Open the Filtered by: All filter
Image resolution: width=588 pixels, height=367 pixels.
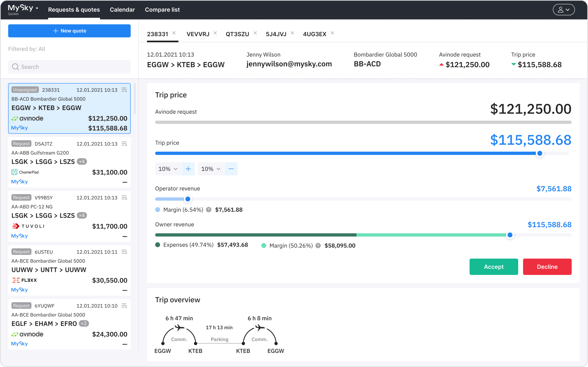click(x=27, y=49)
